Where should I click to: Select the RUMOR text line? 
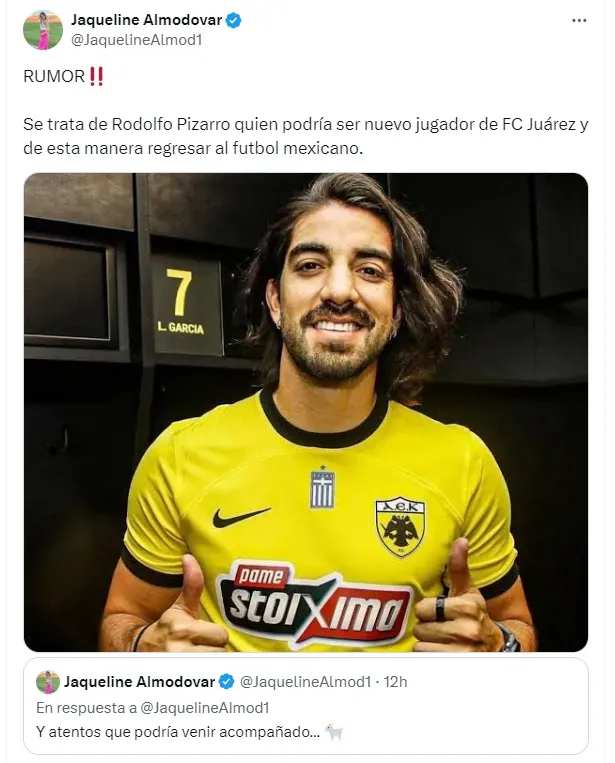click(64, 76)
